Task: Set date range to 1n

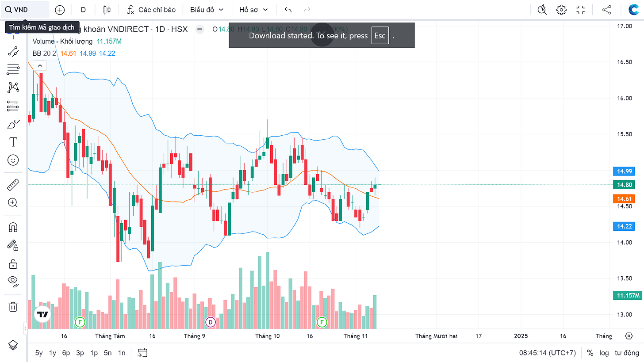Action: coord(121,353)
